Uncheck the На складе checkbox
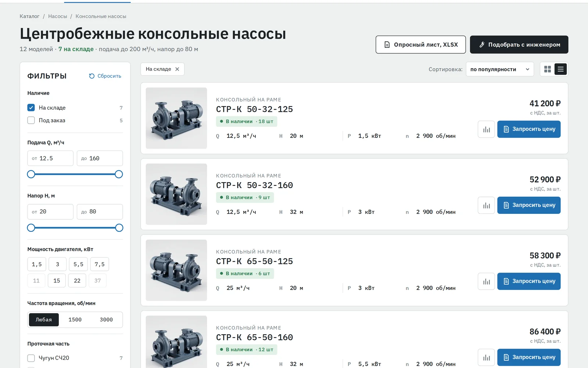588x368 pixels. coord(31,107)
